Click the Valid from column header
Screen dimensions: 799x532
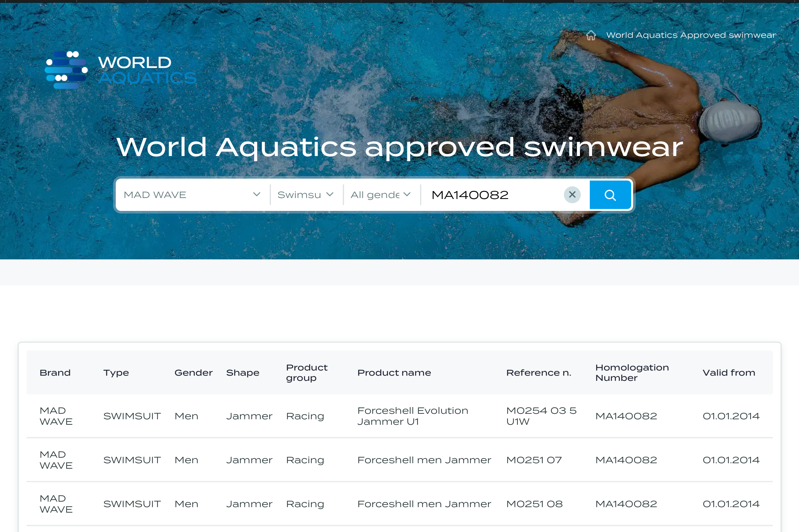click(729, 372)
